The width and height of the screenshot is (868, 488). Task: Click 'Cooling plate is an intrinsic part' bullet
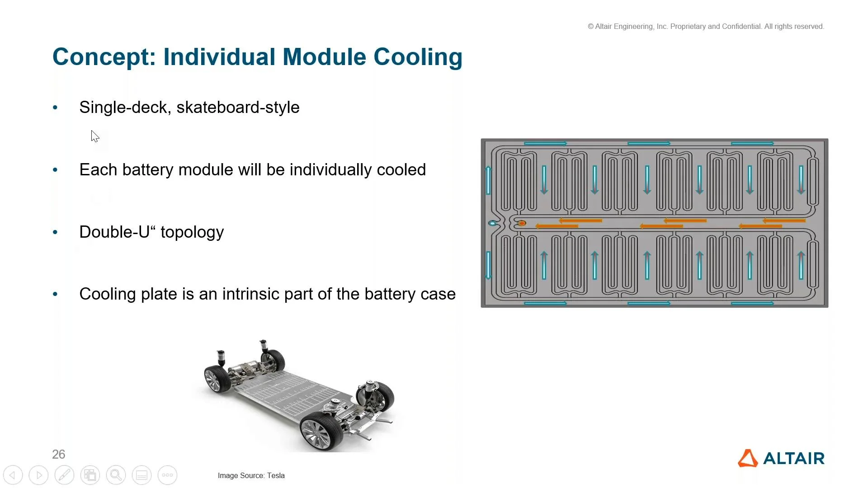pos(267,294)
